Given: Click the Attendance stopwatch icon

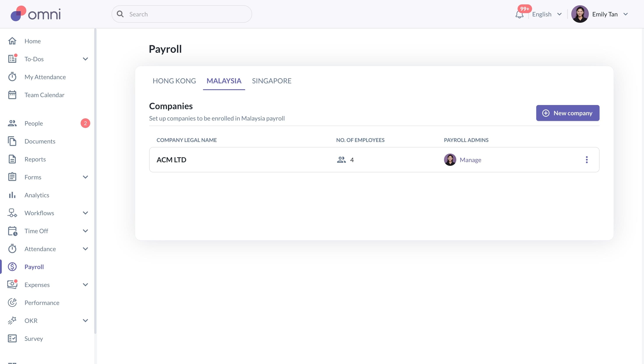Looking at the screenshot, I should [12, 249].
